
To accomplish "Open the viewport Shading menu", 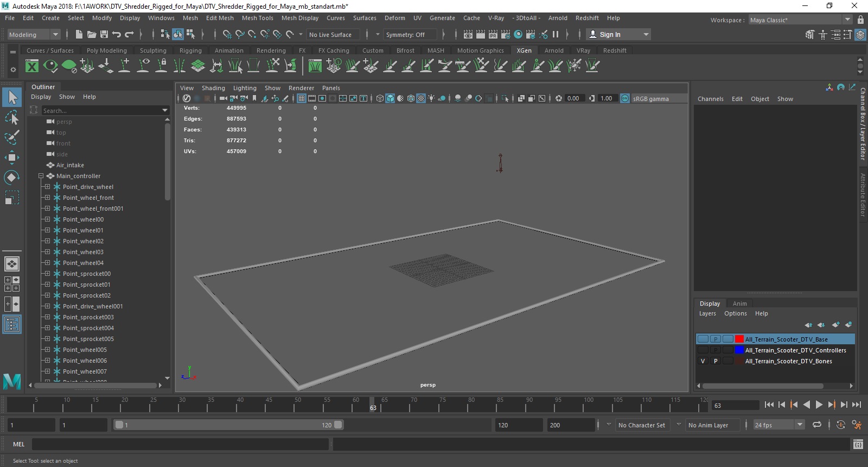I will [x=213, y=88].
